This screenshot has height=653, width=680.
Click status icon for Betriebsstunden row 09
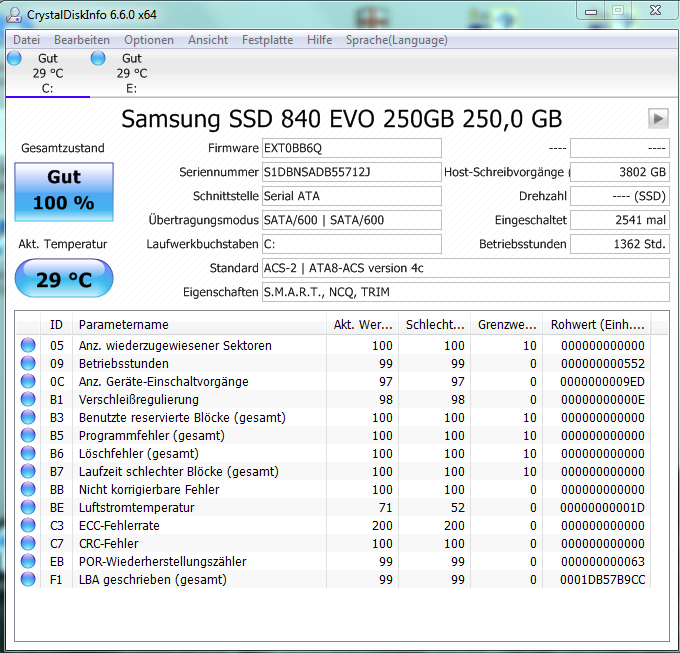[x=28, y=363]
